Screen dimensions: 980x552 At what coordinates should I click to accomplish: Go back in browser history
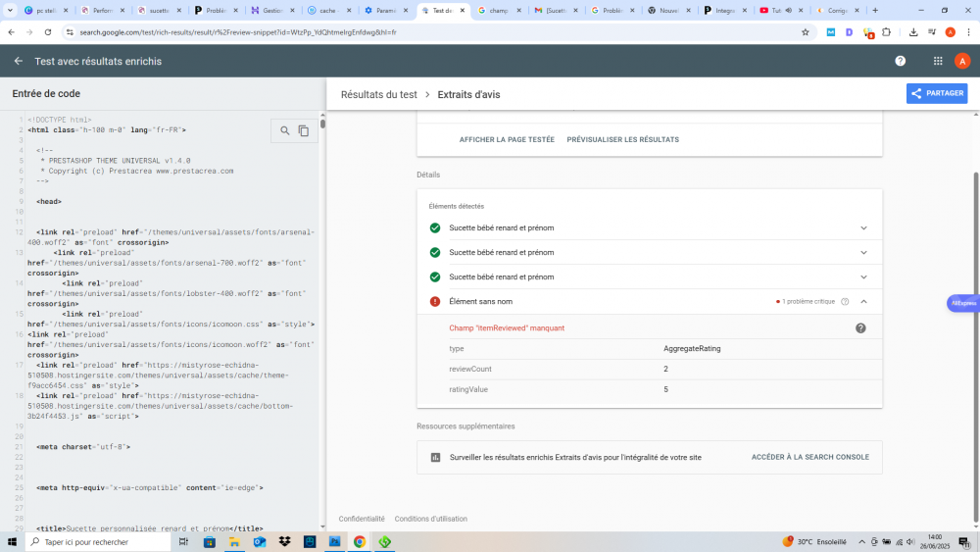pyautogui.click(x=11, y=32)
